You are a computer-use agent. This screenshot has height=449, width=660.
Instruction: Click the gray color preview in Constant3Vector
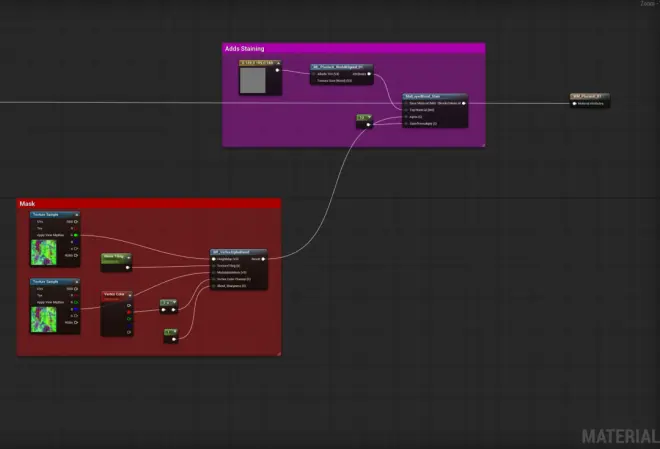coord(253,80)
